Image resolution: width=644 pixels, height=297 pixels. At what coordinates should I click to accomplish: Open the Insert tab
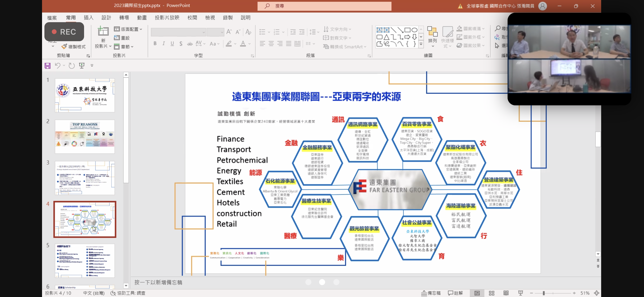click(89, 18)
